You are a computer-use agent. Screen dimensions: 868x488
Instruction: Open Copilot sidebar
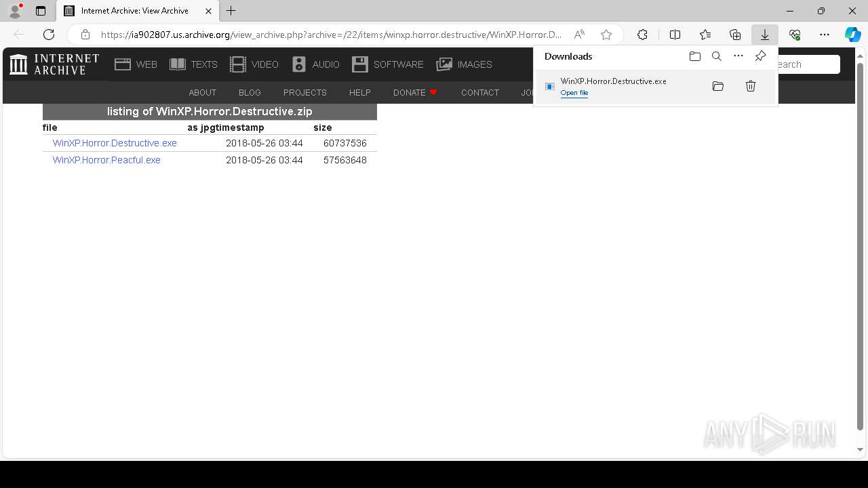852,35
